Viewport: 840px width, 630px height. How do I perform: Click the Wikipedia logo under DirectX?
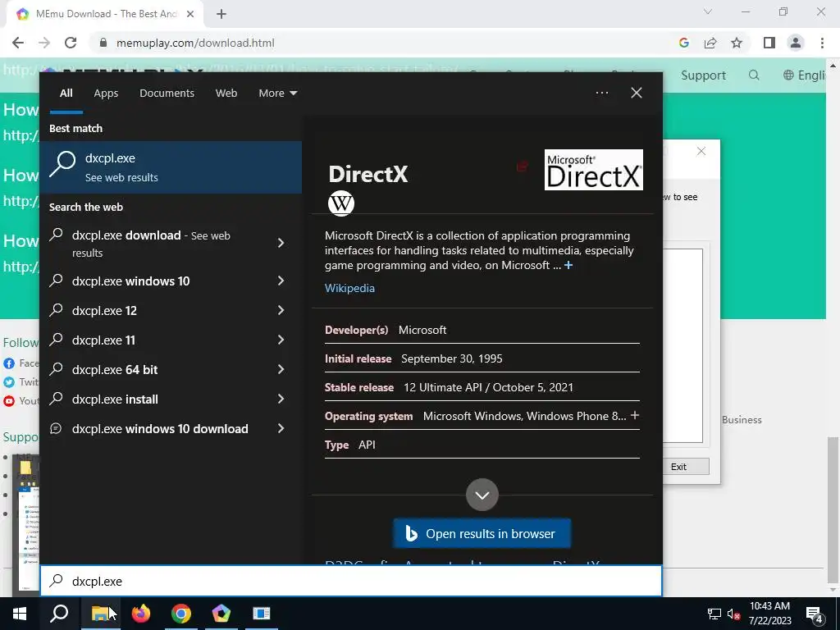[340, 203]
